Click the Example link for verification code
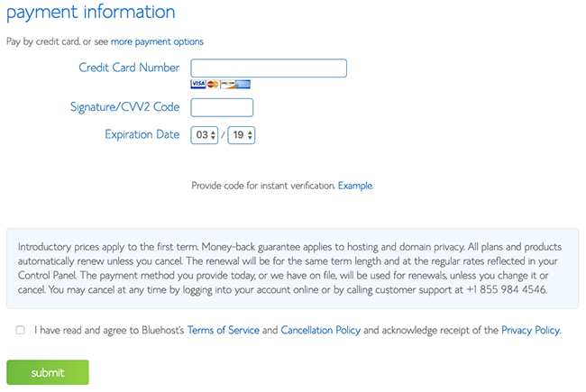Image resolution: width=586 pixels, height=392 pixels. (355, 186)
